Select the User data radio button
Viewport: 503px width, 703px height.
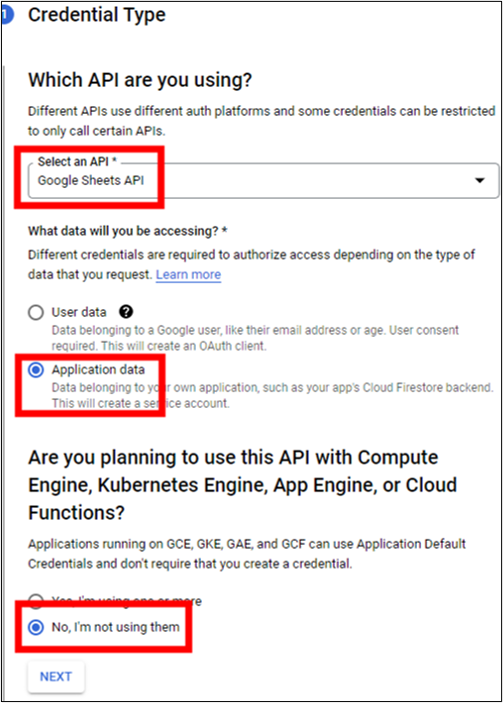pos(36,312)
